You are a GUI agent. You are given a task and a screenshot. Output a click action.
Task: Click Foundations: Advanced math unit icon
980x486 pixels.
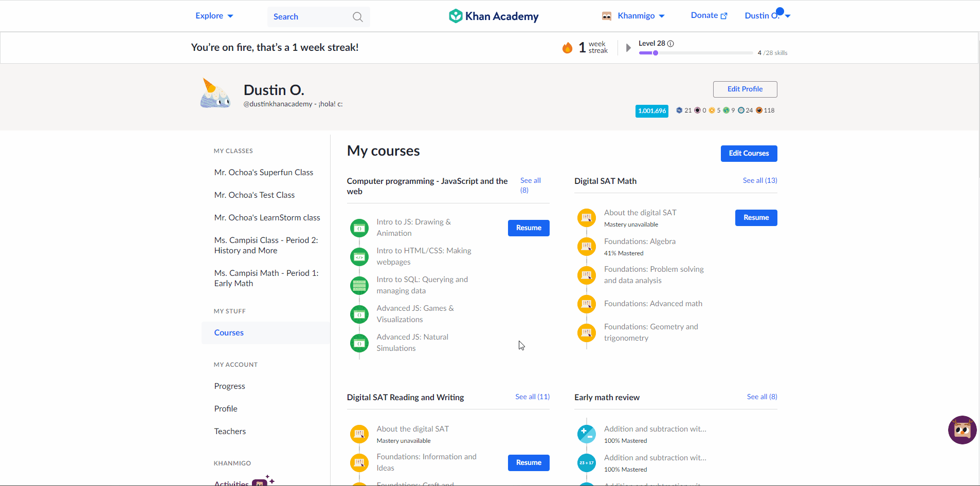[x=587, y=304]
